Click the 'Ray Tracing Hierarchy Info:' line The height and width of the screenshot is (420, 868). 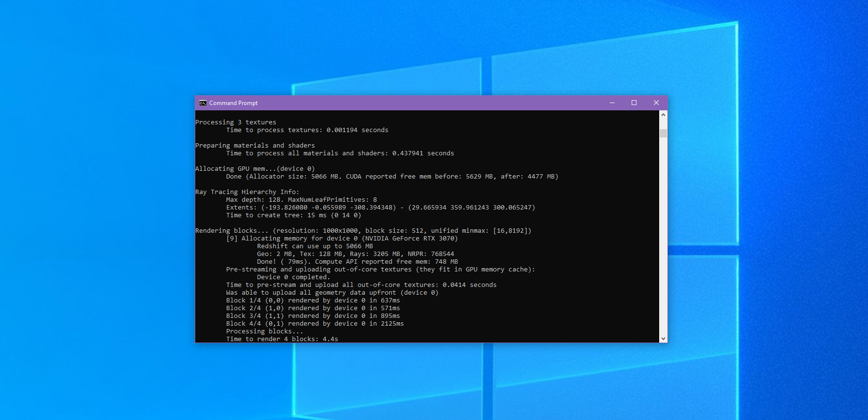[x=247, y=192]
